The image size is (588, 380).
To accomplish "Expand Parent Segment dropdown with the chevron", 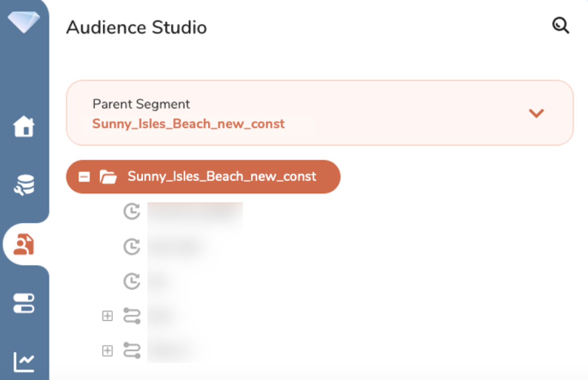I will 536,113.
